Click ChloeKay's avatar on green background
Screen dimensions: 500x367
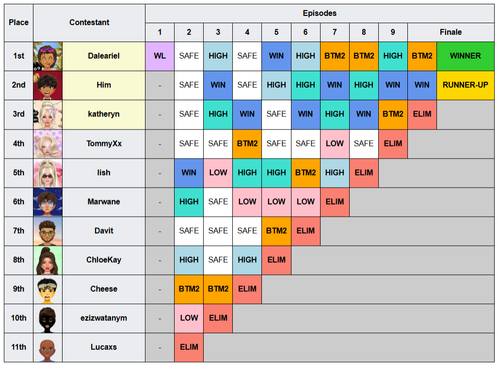48,260
